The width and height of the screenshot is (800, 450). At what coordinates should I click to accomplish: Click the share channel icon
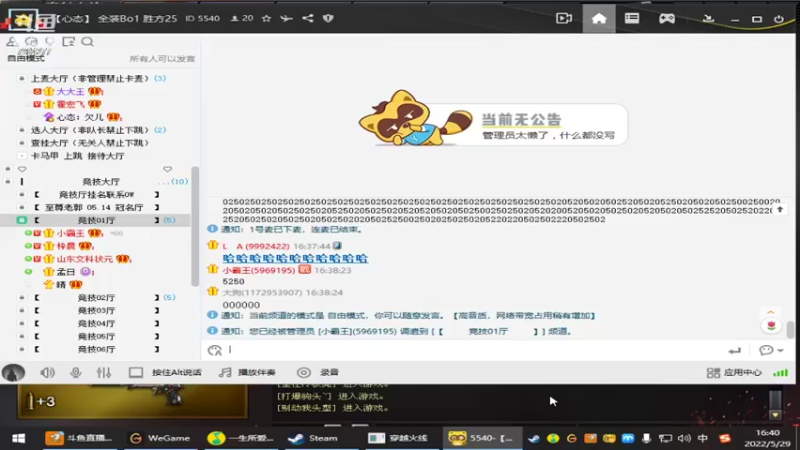[x=308, y=18]
